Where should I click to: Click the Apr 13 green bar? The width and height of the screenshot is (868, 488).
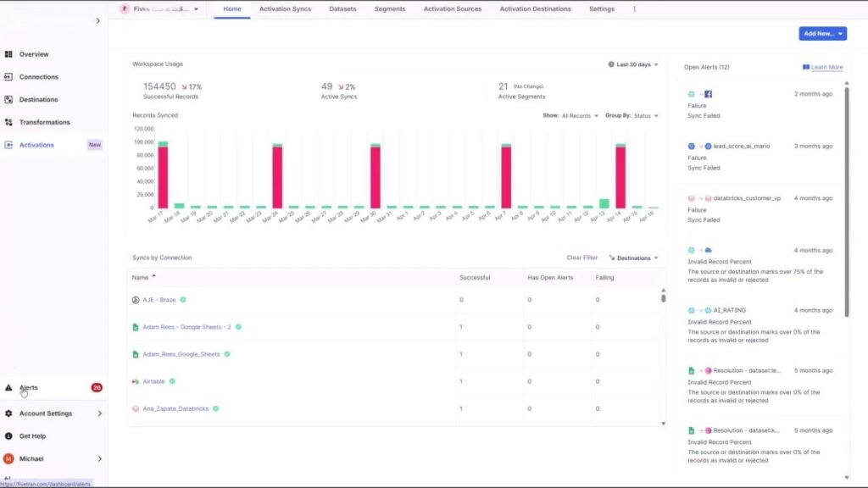coord(604,203)
